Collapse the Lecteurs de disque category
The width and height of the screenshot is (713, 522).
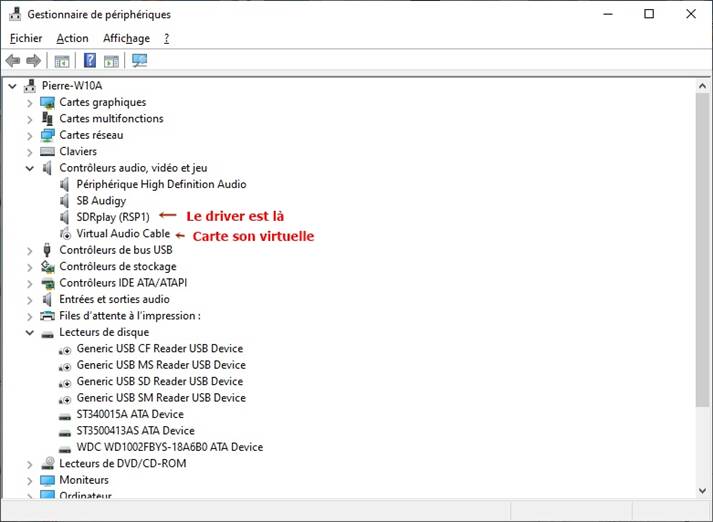click(30, 333)
